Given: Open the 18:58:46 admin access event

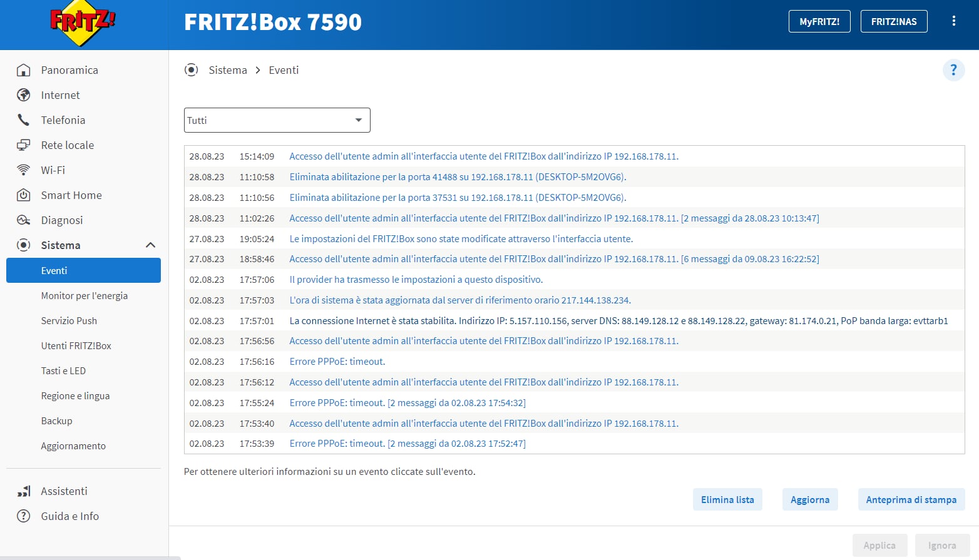Looking at the screenshot, I should click(x=554, y=259).
